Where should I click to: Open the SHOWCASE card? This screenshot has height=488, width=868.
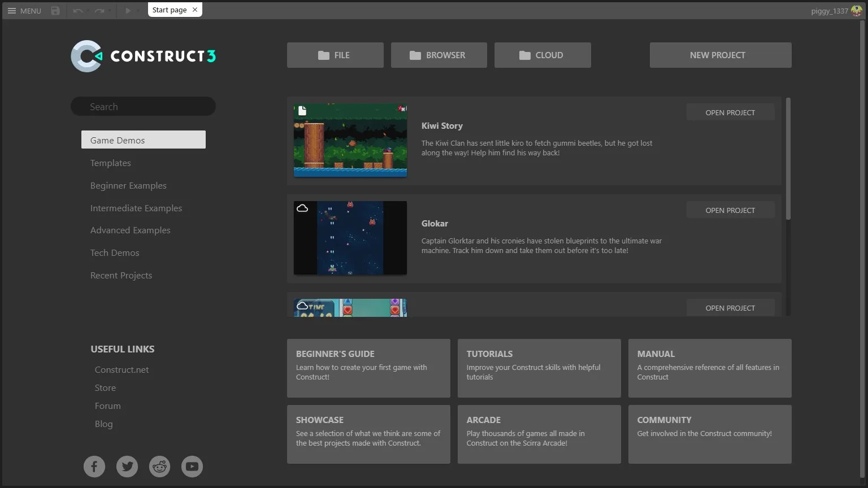click(368, 434)
